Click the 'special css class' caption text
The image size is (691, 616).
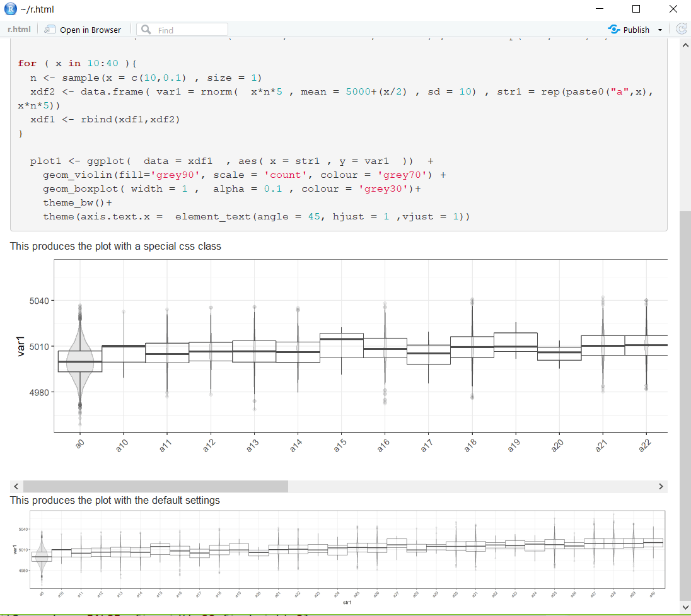[x=115, y=247]
